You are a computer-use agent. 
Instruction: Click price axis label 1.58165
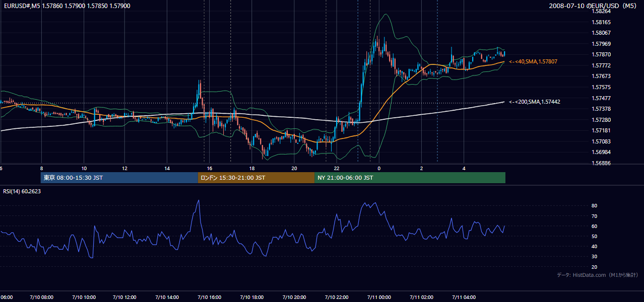[x=601, y=22]
